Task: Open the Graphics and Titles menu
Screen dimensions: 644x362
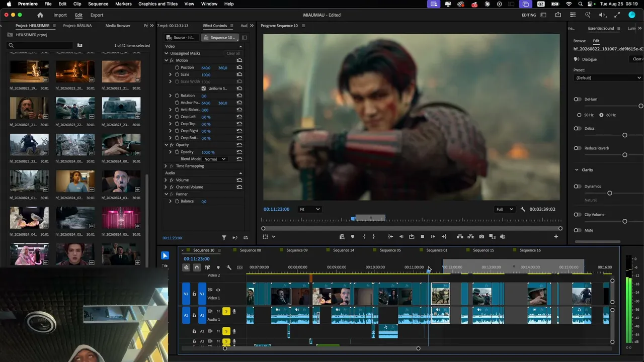Action: 158,4
